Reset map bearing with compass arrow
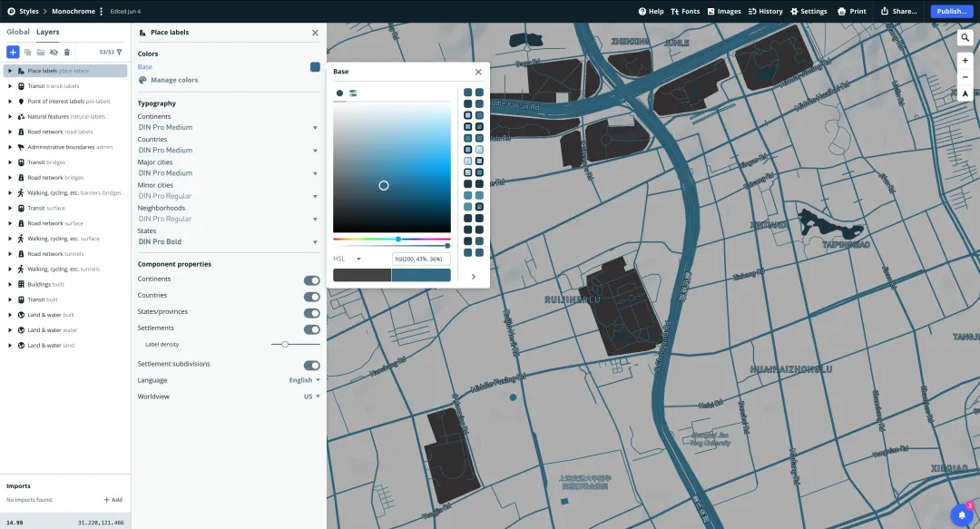This screenshot has width=980, height=529. (x=965, y=93)
